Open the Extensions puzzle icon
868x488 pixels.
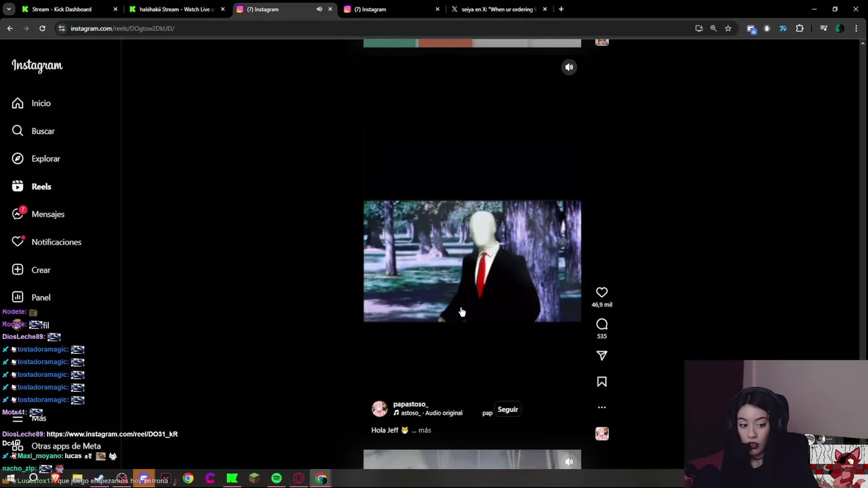(x=800, y=28)
